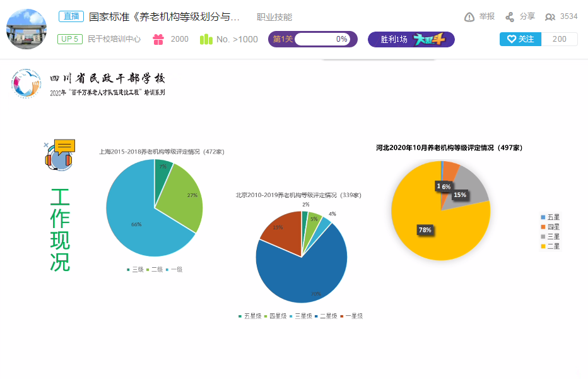Click the school logo emblem in slide
Screen dimensions: 588x379
point(26,84)
